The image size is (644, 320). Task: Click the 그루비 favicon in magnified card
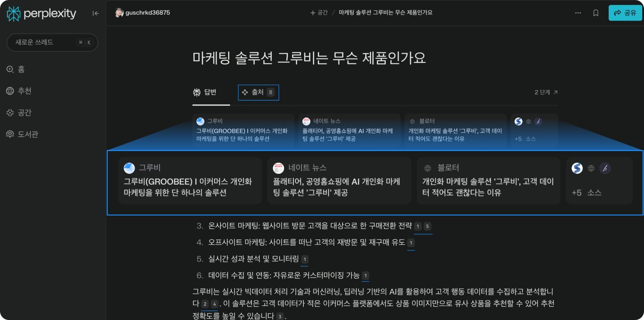(x=129, y=168)
